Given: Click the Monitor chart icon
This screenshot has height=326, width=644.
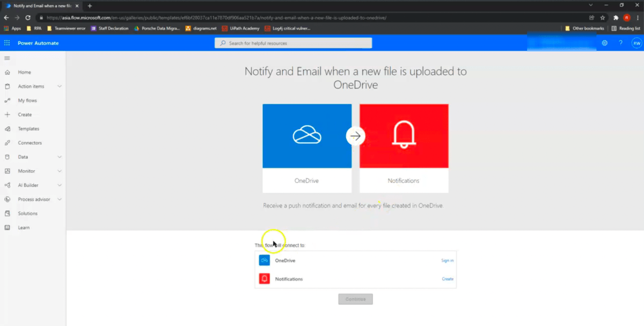Looking at the screenshot, I should (x=7, y=171).
